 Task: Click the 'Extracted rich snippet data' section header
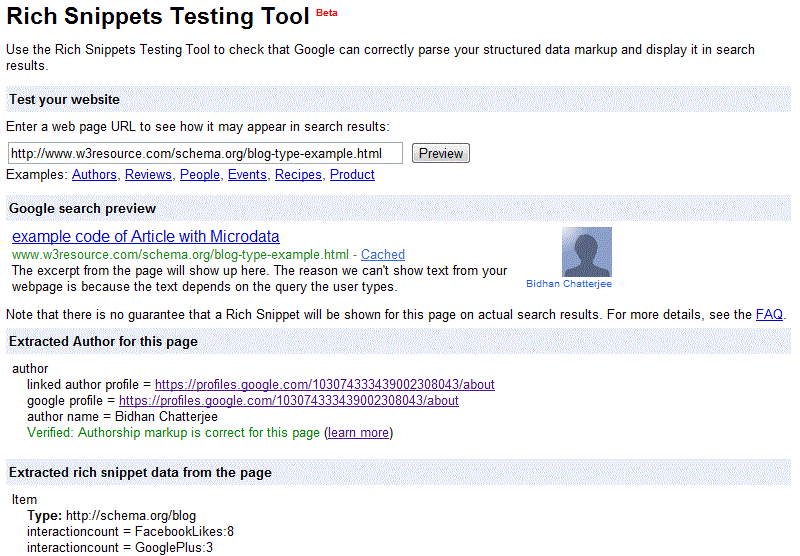pyautogui.click(x=140, y=472)
